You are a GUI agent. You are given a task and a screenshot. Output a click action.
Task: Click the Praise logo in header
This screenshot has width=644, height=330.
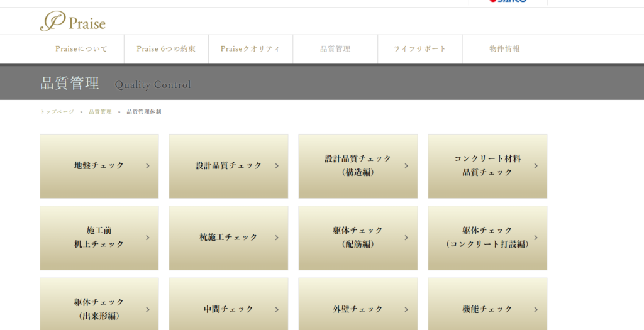point(73,22)
